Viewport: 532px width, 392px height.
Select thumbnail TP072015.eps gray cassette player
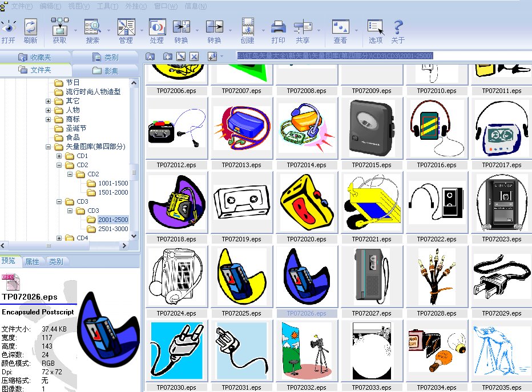[372, 128]
